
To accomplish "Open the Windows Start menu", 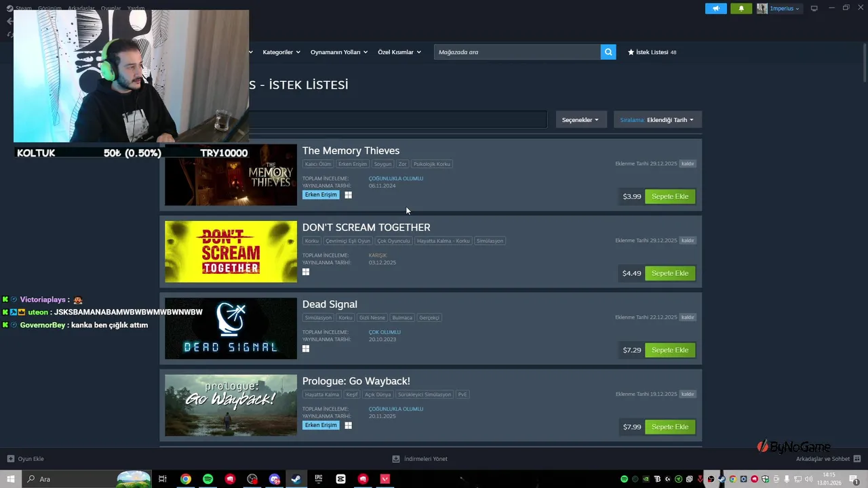I will point(10,479).
